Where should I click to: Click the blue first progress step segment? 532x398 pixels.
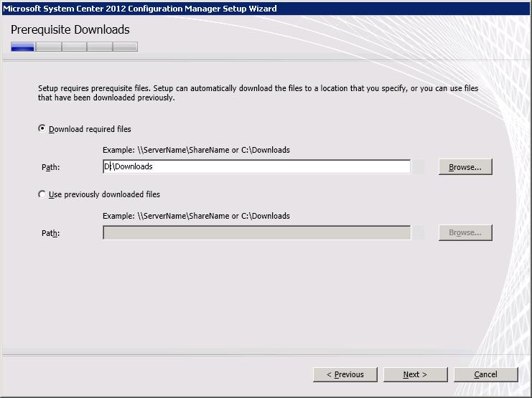[x=23, y=47]
